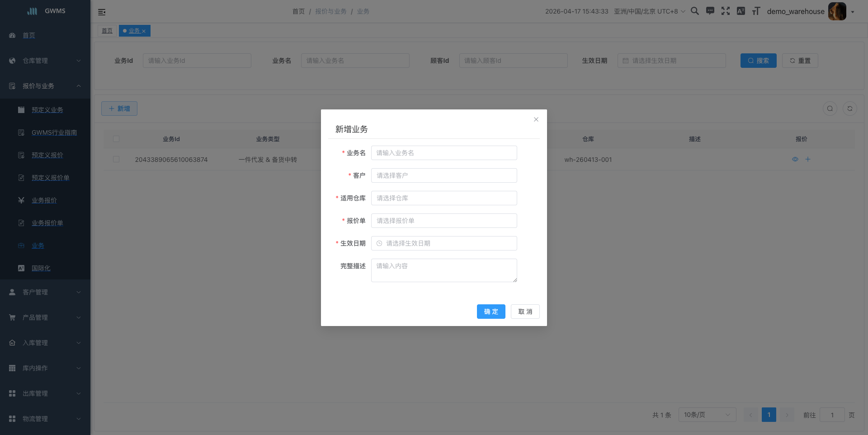
Task: Expand 产品管理 sidebar menu
Action: (x=45, y=317)
